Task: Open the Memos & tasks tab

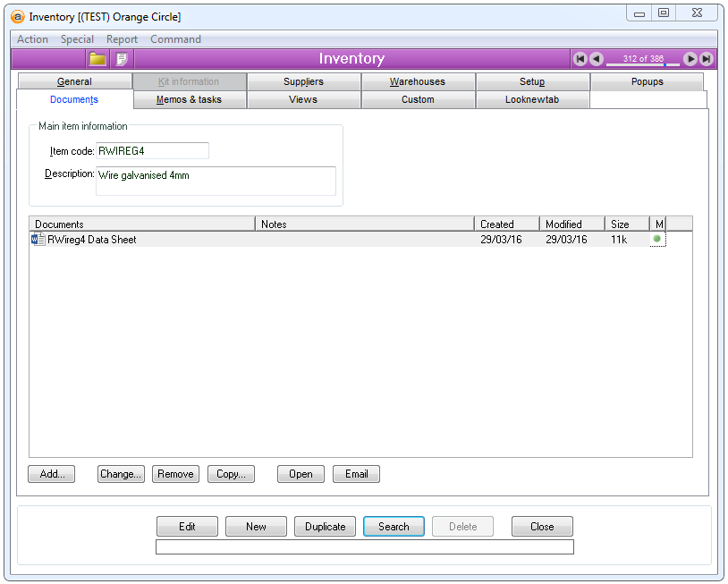Action: click(189, 99)
